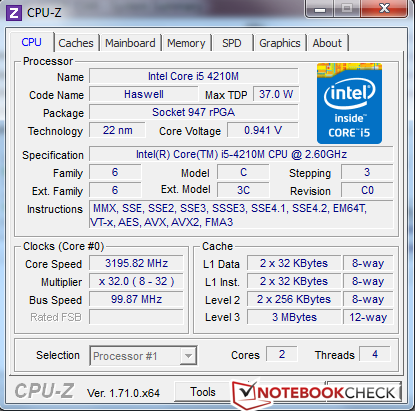
Task: Click the Multiplier value field
Action: click(x=136, y=281)
